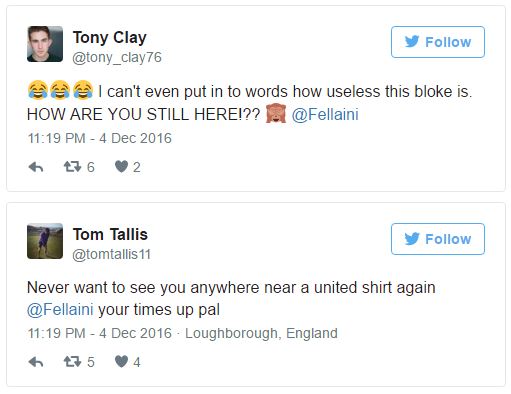The height and width of the screenshot is (394, 511).
Task: Select the see-no-evil monkey emoji
Action: (276, 114)
